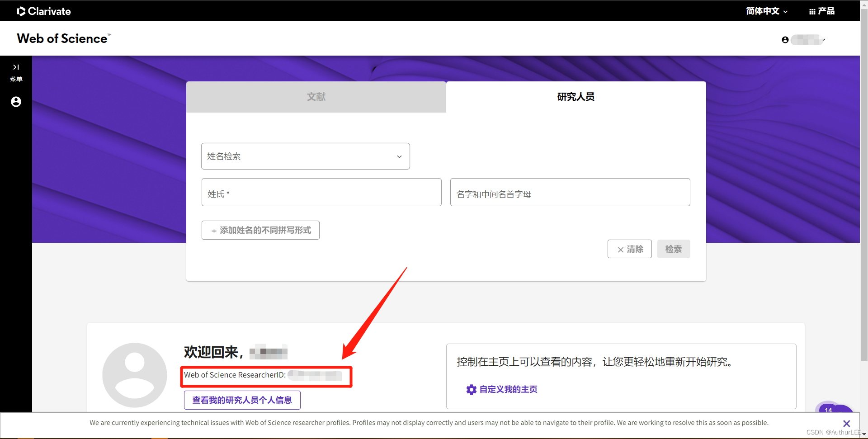Image resolution: width=868 pixels, height=439 pixels.
Task: Click the 检索 search button
Action: coord(673,249)
